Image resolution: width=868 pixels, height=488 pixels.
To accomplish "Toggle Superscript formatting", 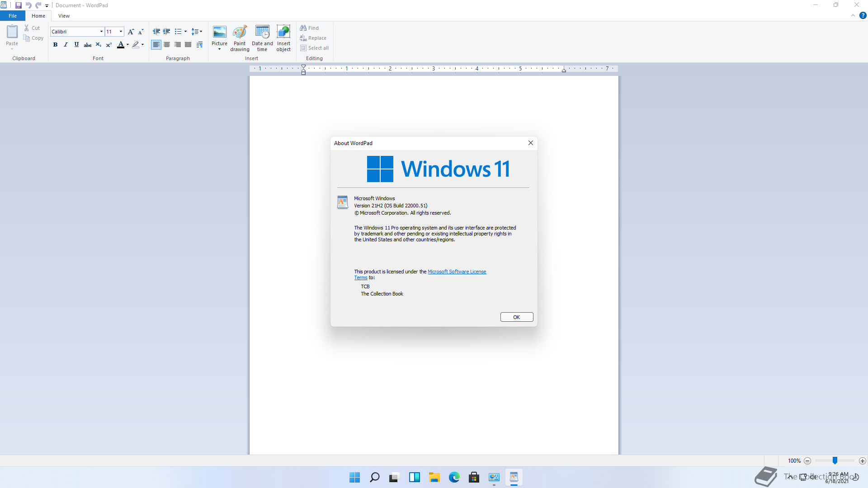I will (x=109, y=45).
